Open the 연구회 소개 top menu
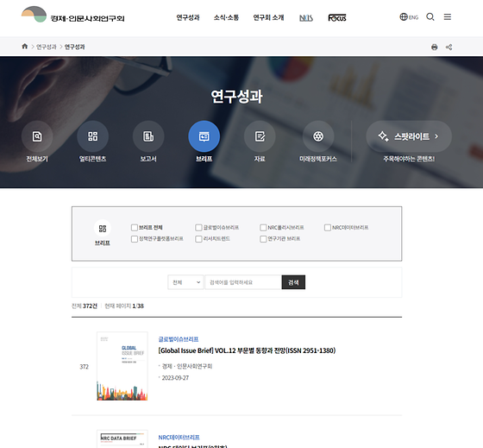483x448 pixels. (x=268, y=17)
